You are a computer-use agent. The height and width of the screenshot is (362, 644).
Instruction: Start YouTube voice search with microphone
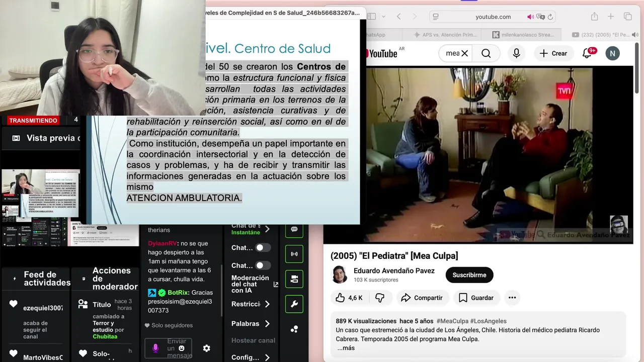[517, 53]
